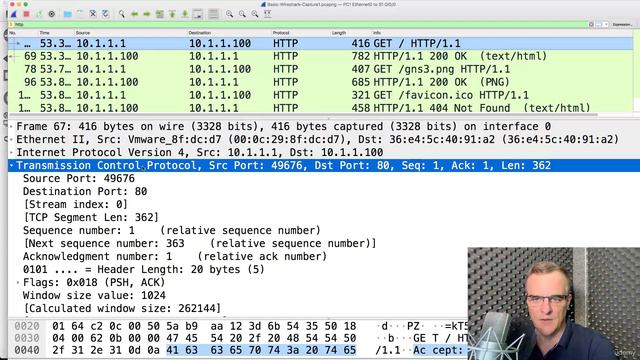Select the [Stream index: 0] field
640x360 pixels.
[x=76, y=204]
